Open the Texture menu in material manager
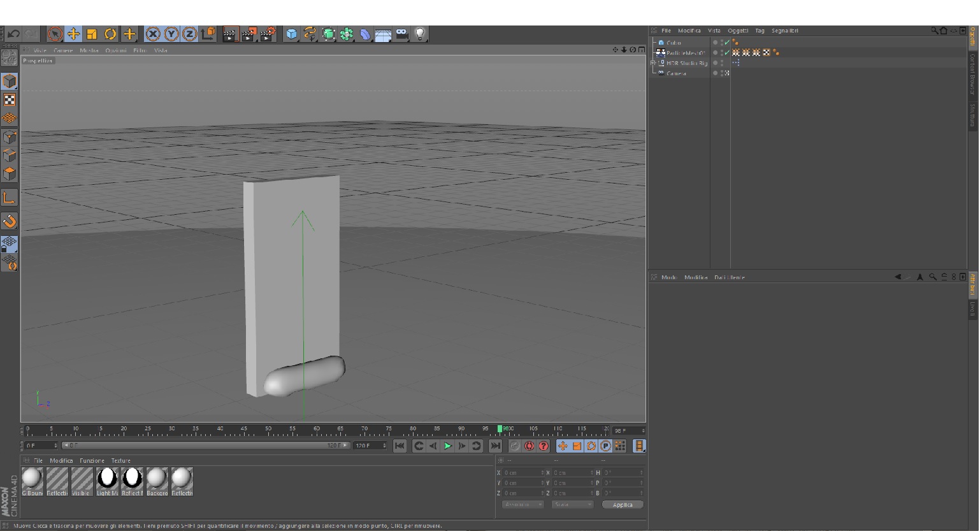The image size is (980, 531). point(120,460)
